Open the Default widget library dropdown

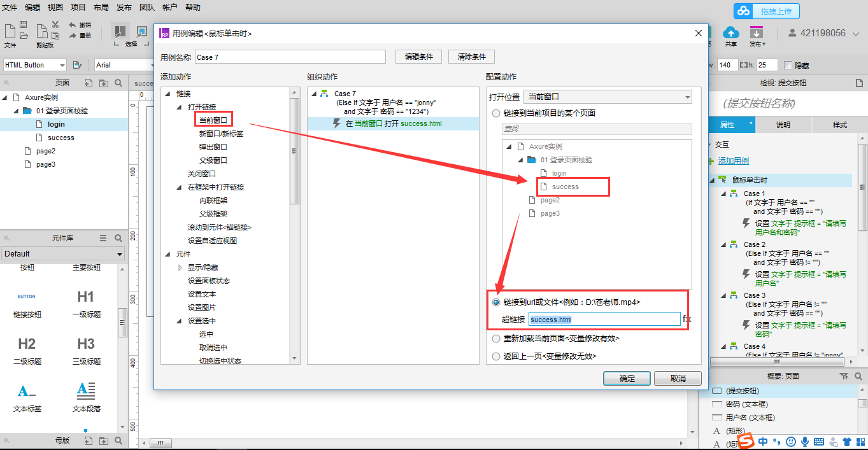coord(62,253)
